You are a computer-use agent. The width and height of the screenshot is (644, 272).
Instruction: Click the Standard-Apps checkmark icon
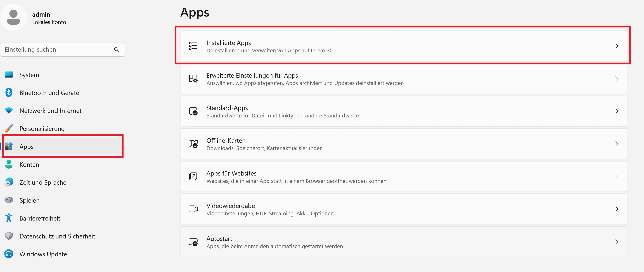point(193,111)
